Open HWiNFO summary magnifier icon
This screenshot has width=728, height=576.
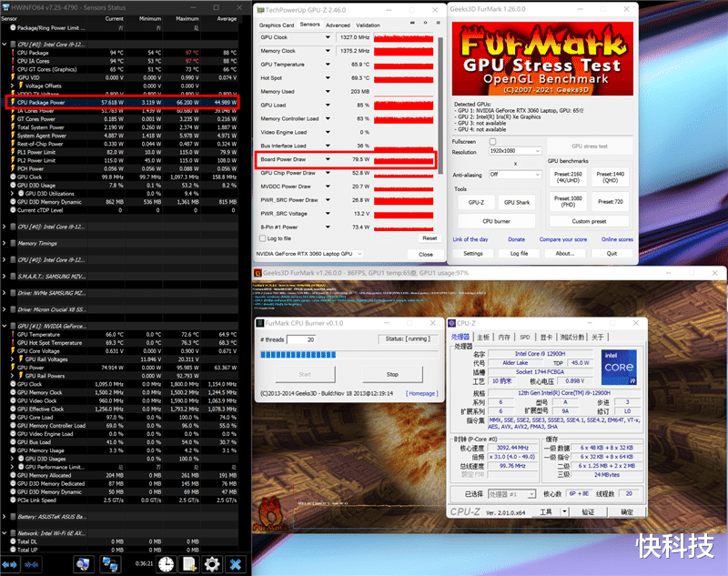coord(84,564)
